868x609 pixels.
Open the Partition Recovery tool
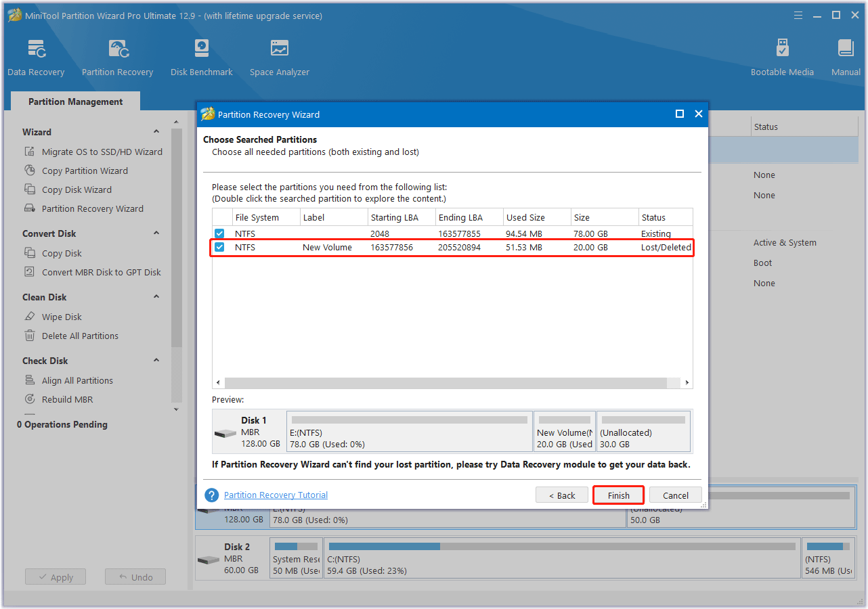[117, 57]
